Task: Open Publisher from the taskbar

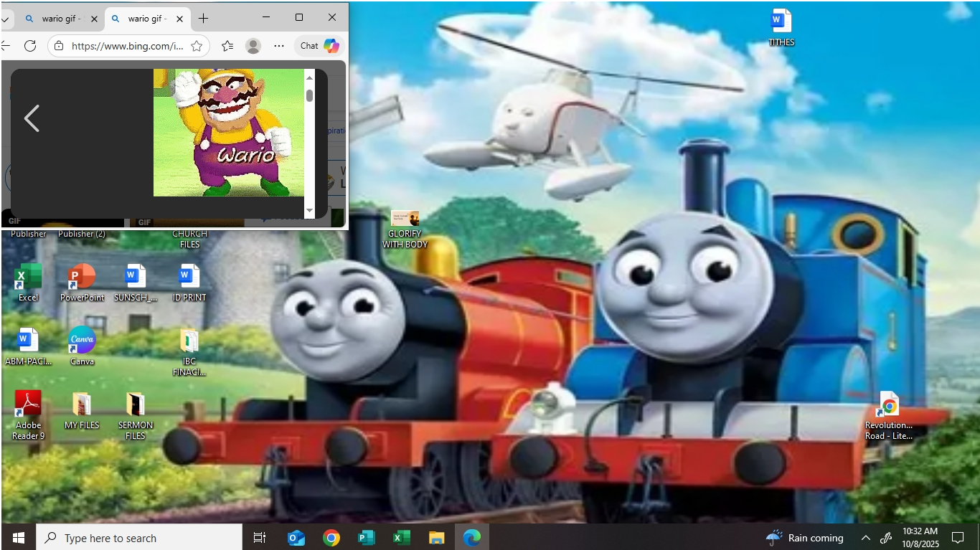Action: pyautogui.click(x=366, y=538)
